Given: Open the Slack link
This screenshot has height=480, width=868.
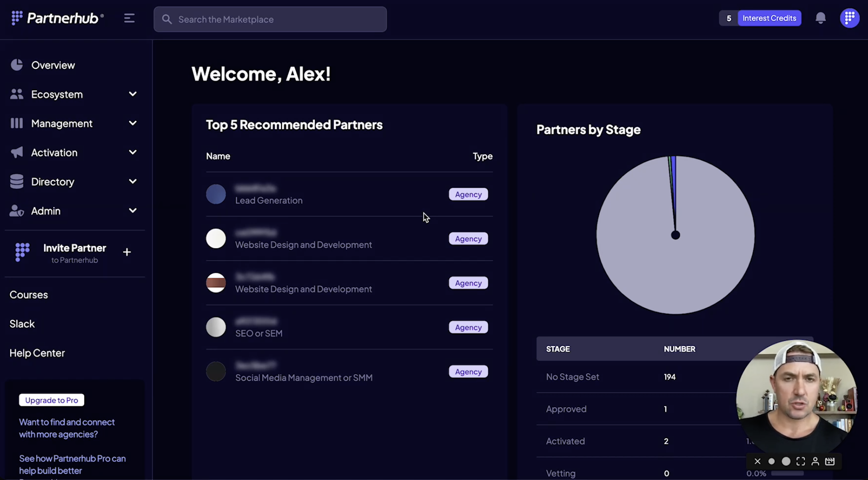Looking at the screenshot, I should coord(22,324).
